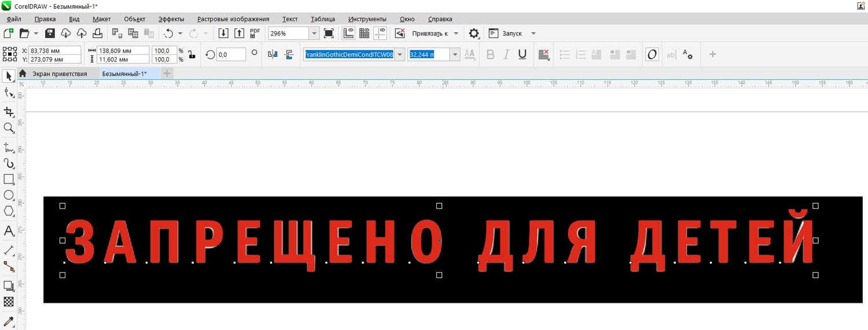Expand the font name dropdown
The width and height of the screenshot is (868, 330).
[x=400, y=54]
